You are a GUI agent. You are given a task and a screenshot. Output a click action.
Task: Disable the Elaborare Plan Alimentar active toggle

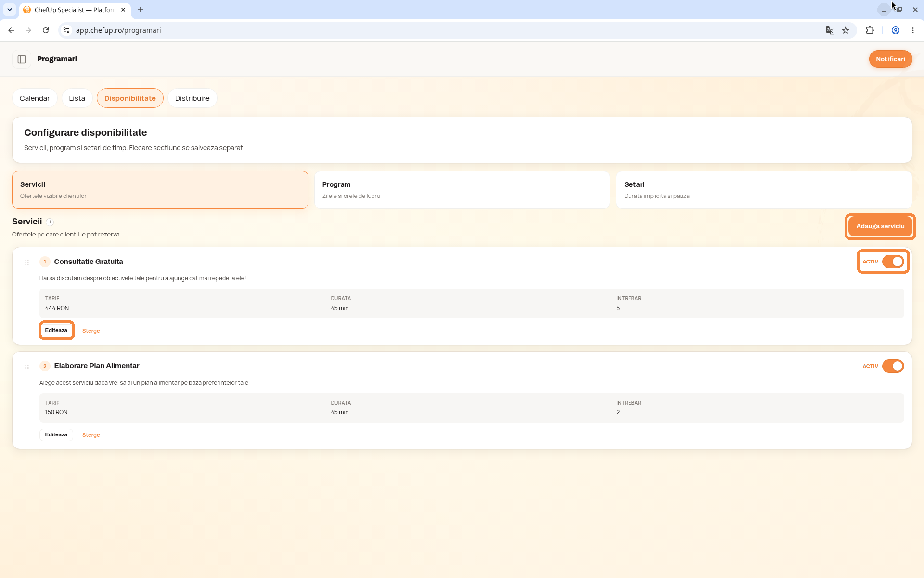click(893, 366)
